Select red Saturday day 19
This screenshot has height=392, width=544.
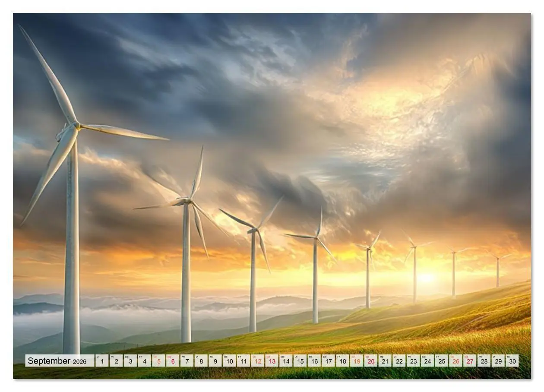point(357,361)
